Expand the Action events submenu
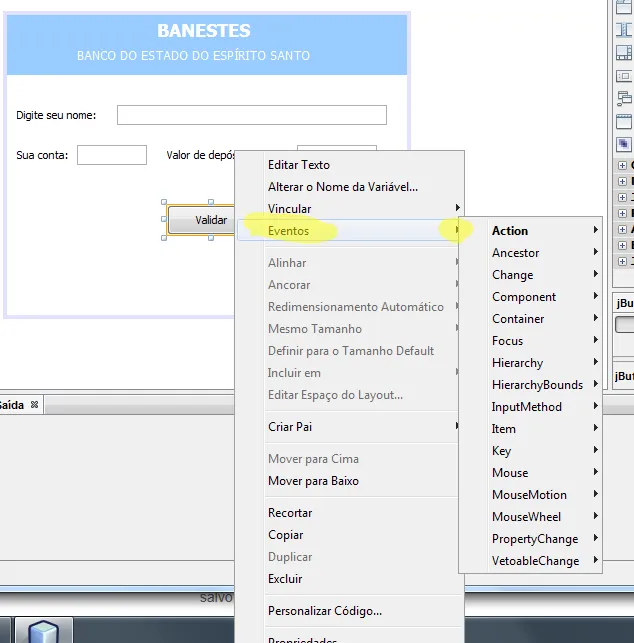The image size is (634, 643). point(530,230)
